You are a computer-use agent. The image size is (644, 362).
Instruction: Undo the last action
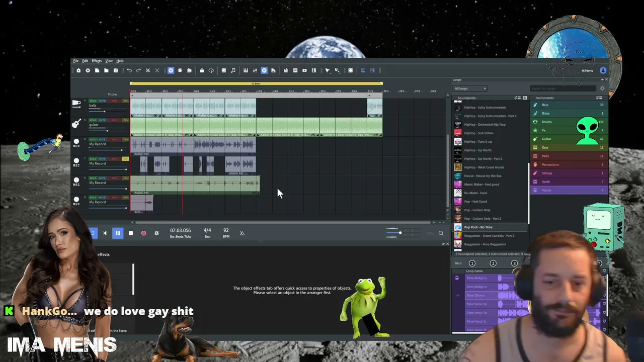coord(129,70)
